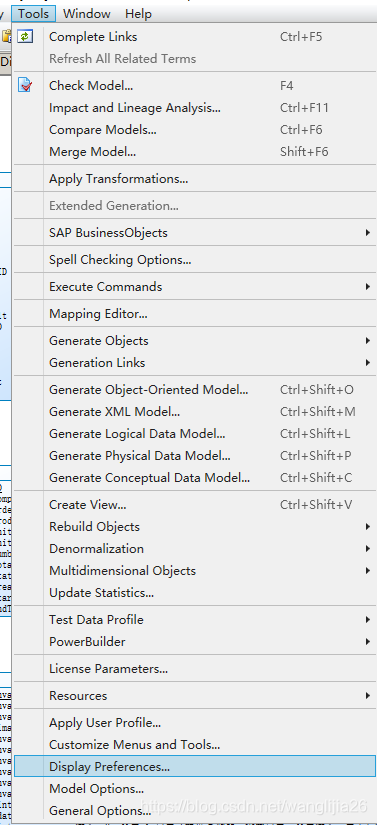The width and height of the screenshot is (377, 825).
Task: Open the Generate Objects submenu
Action: point(195,341)
